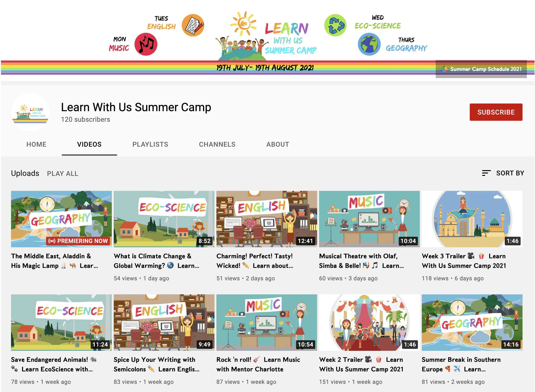Viewport: 535px width, 392px height.
Task: Subscribe to Learn With Us channel
Action: click(x=496, y=112)
